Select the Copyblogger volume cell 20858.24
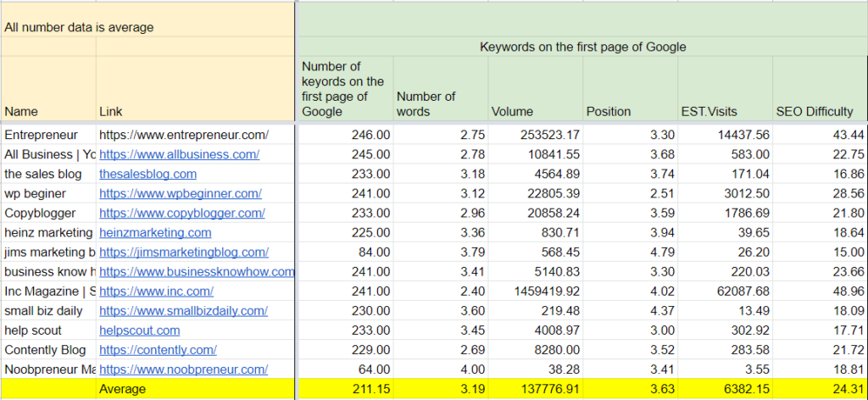Image resolution: width=868 pixels, height=400 pixels. pyautogui.click(x=536, y=213)
